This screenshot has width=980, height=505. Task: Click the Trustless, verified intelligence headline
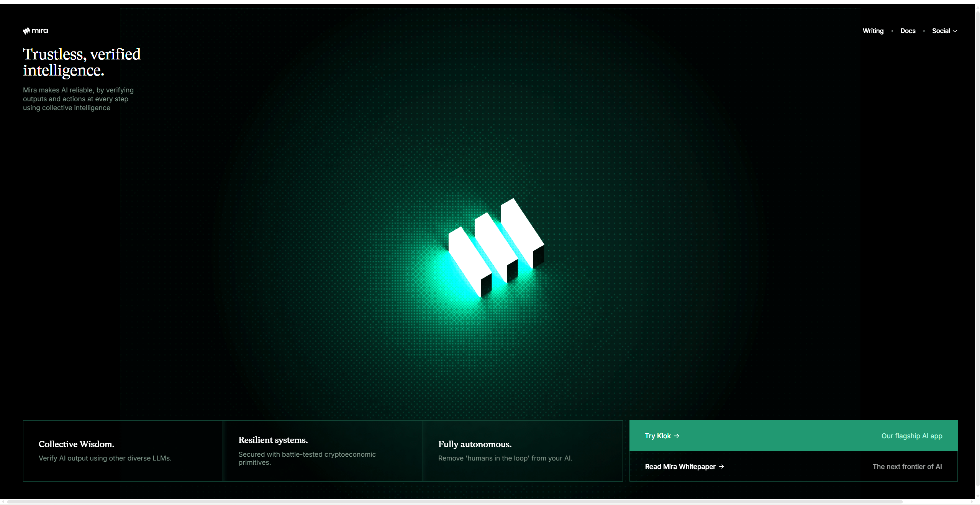pyautogui.click(x=82, y=62)
